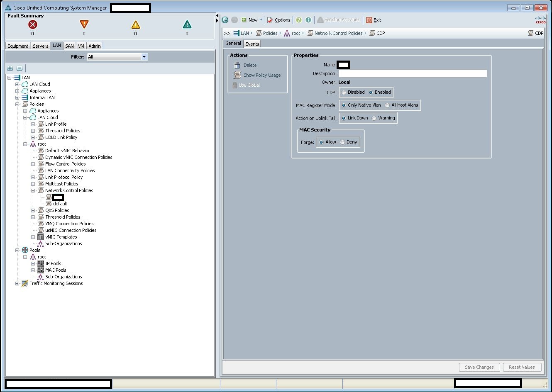552x392 pixels.
Task: Click the expand all plus icon
Action: point(10,68)
